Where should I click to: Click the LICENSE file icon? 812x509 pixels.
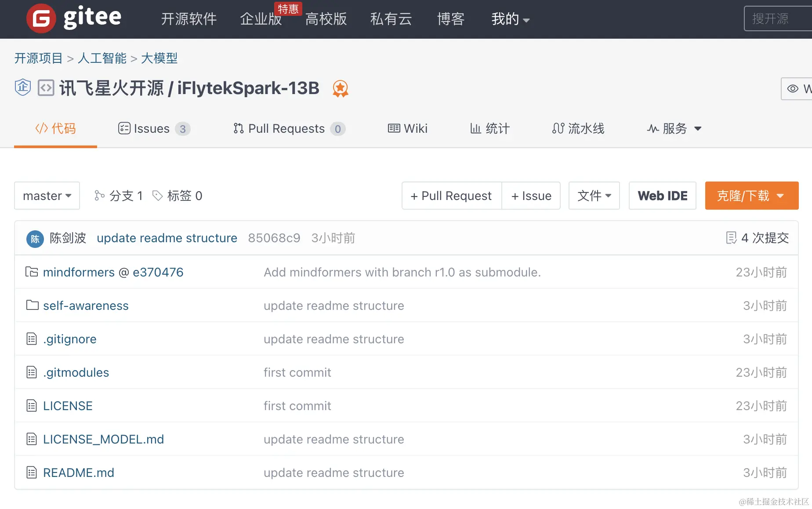click(x=32, y=406)
